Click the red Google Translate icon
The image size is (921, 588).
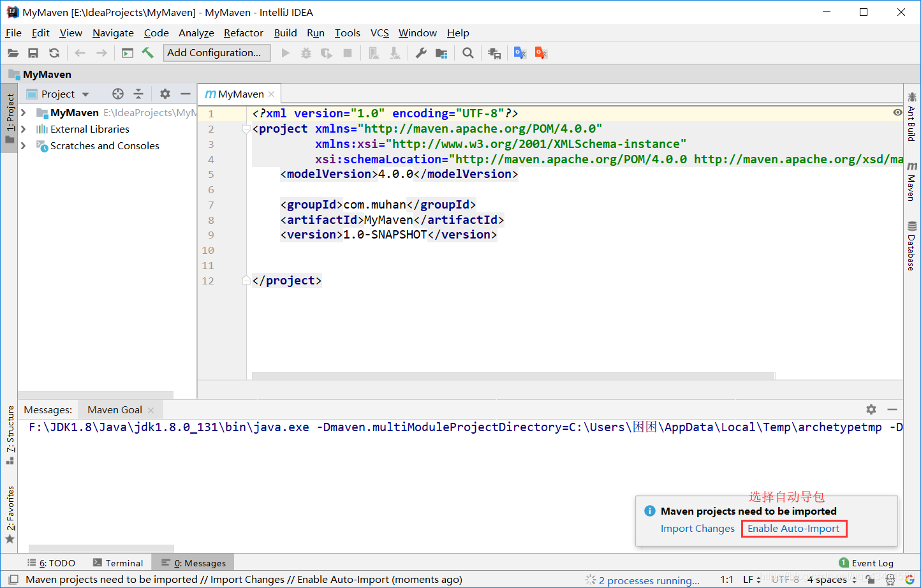(x=541, y=53)
